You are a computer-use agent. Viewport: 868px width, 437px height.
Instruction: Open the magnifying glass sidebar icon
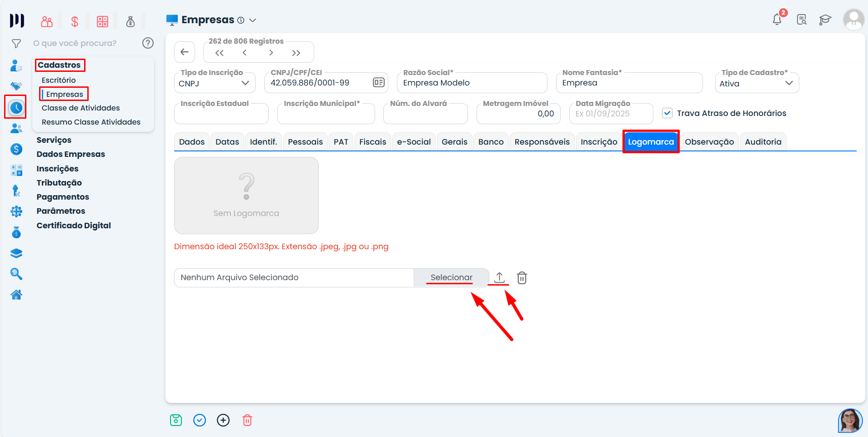(16, 274)
